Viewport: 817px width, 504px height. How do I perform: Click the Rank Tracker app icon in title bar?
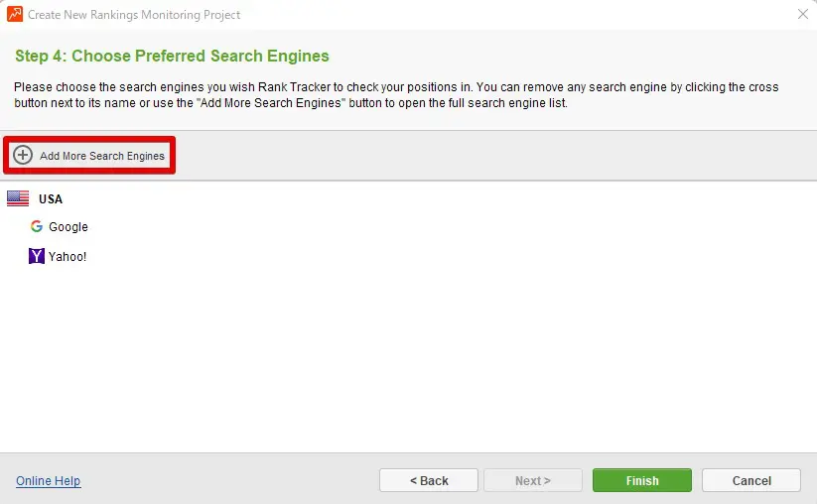[x=14, y=14]
